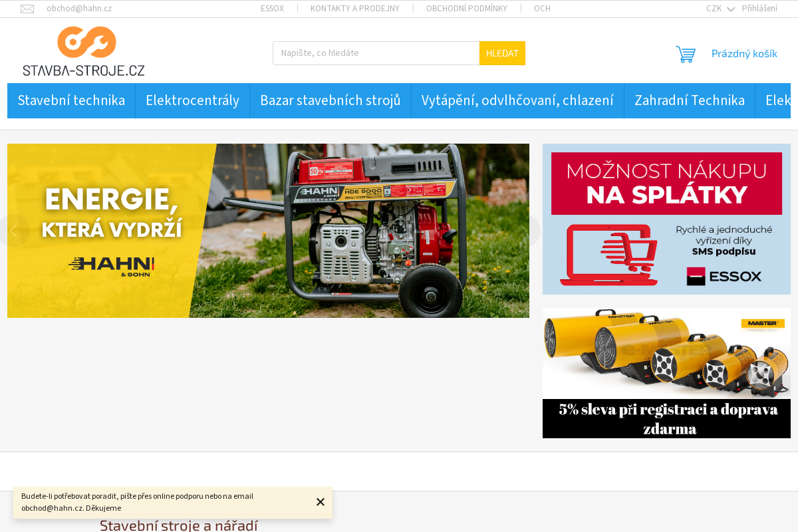Viewport: 798px width, 532px height.
Task: Open the Stavební technika menu
Action: [x=71, y=100]
